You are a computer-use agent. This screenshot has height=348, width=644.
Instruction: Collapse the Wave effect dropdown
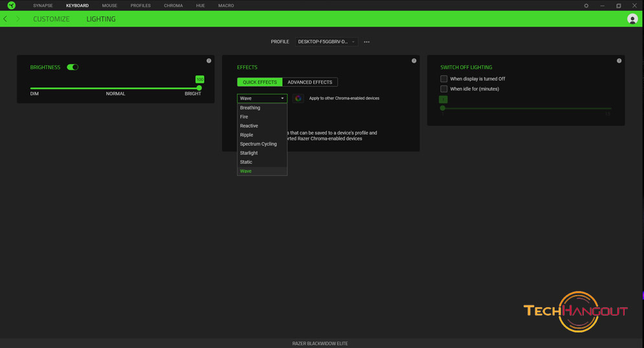[x=262, y=98]
